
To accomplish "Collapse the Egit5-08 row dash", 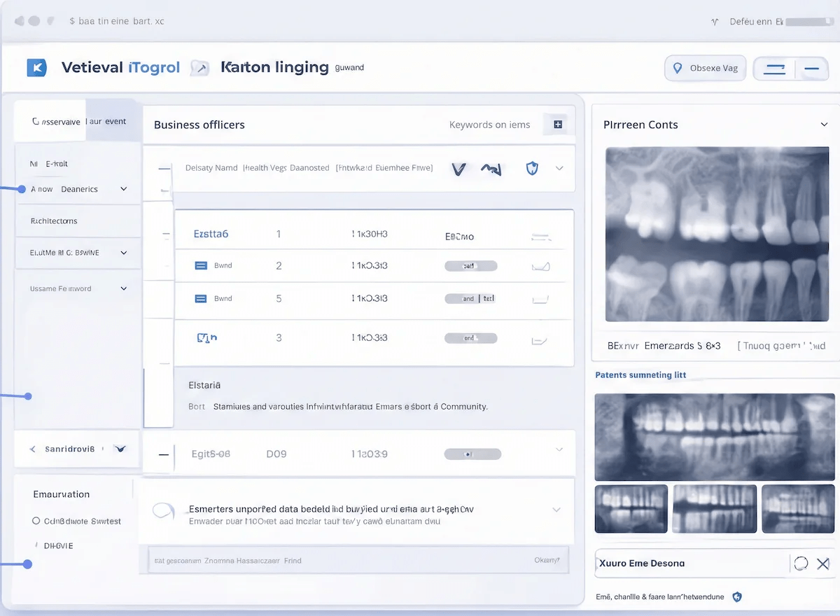I will 163,454.
